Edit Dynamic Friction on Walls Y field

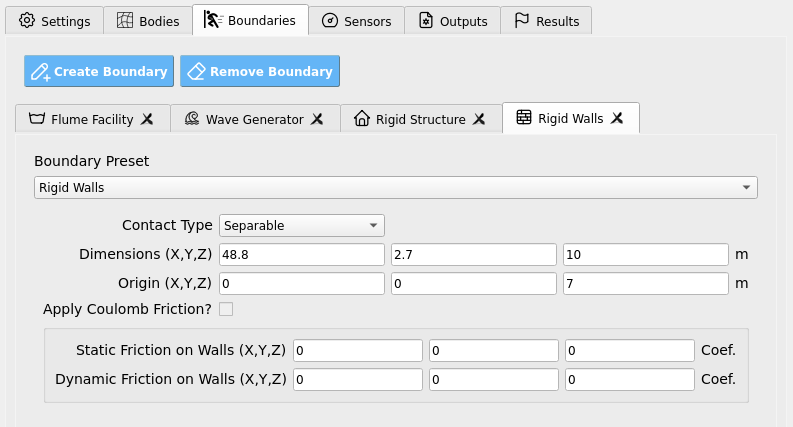(x=494, y=379)
